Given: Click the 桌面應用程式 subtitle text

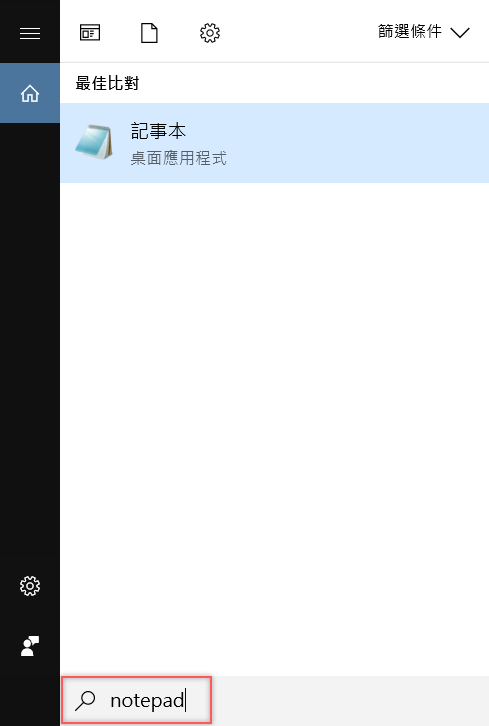Looking at the screenshot, I should 178,158.
